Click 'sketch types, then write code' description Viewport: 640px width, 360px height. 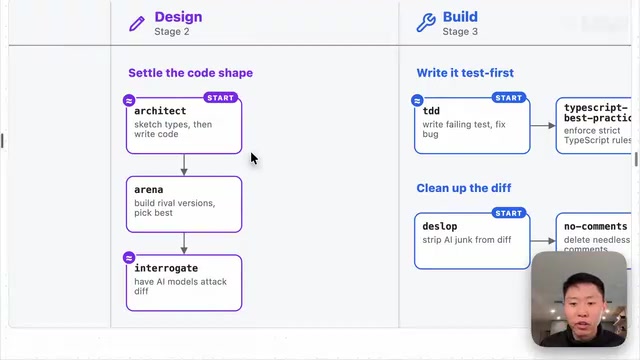point(173,129)
